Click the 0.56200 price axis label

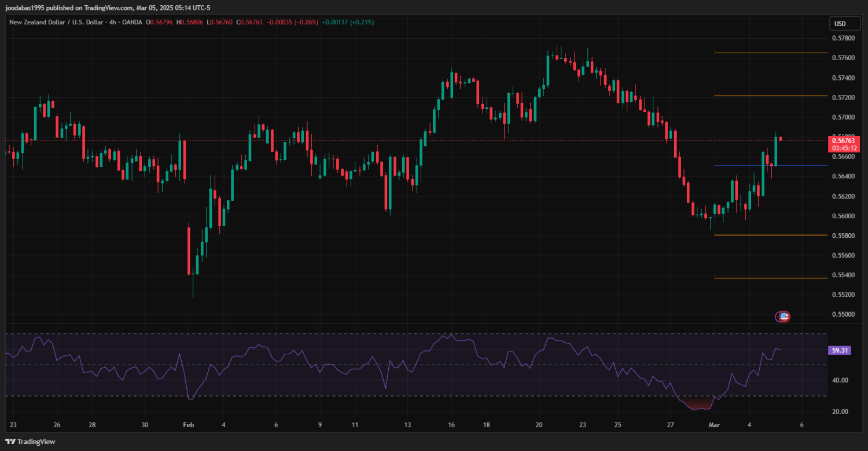pyautogui.click(x=843, y=196)
